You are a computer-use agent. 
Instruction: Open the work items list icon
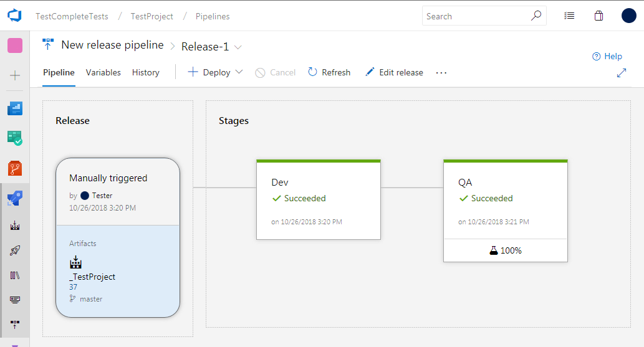[569, 16]
